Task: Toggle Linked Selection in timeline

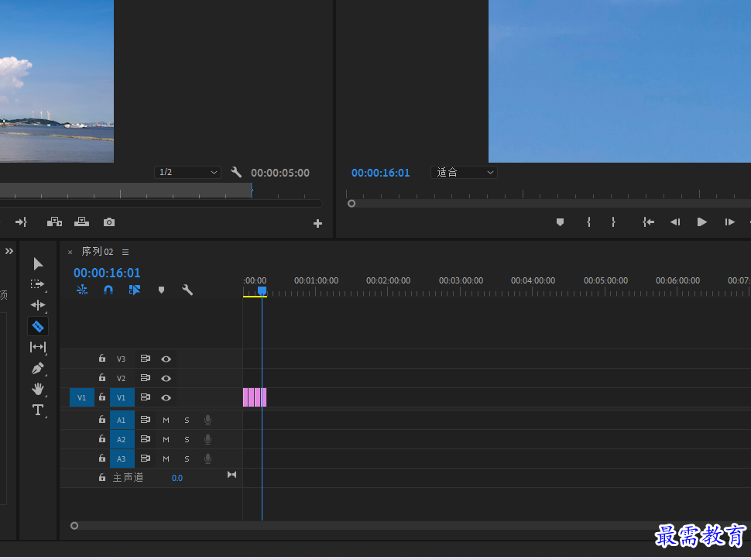Action: (x=135, y=290)
